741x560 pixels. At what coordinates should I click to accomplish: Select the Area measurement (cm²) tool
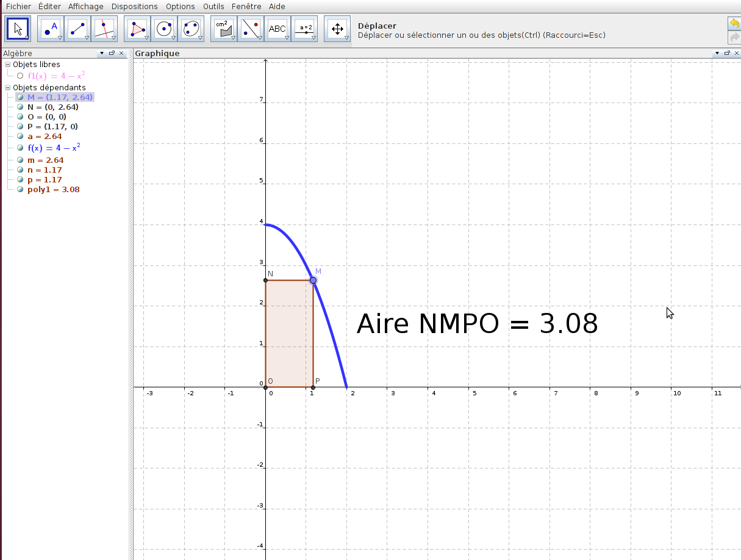[x=224, y=29]
